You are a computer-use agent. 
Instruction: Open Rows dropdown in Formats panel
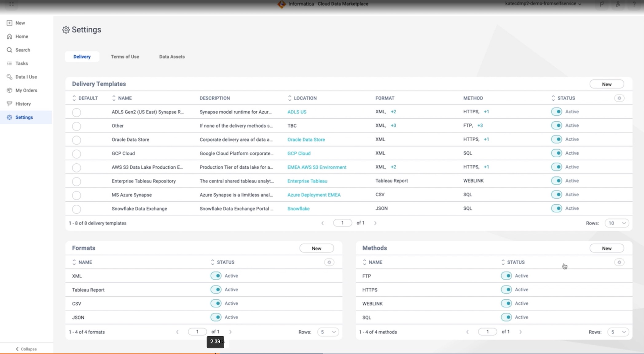point(328,332)
